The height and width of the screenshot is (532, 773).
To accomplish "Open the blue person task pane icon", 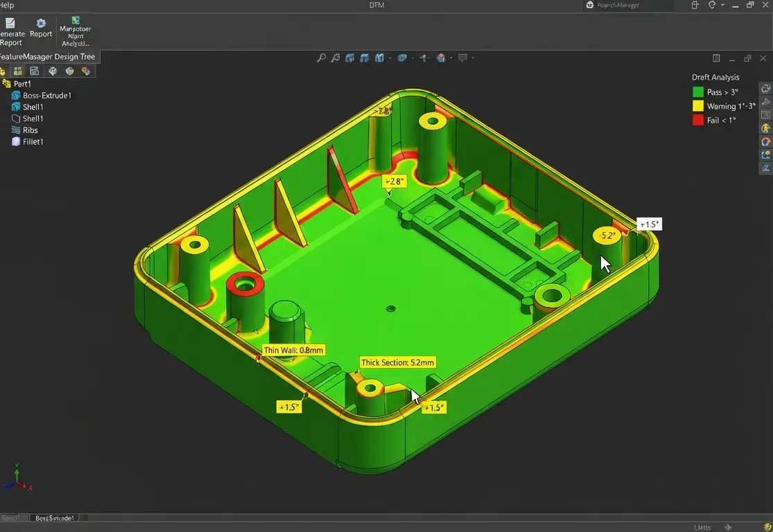I will point(765,155).
